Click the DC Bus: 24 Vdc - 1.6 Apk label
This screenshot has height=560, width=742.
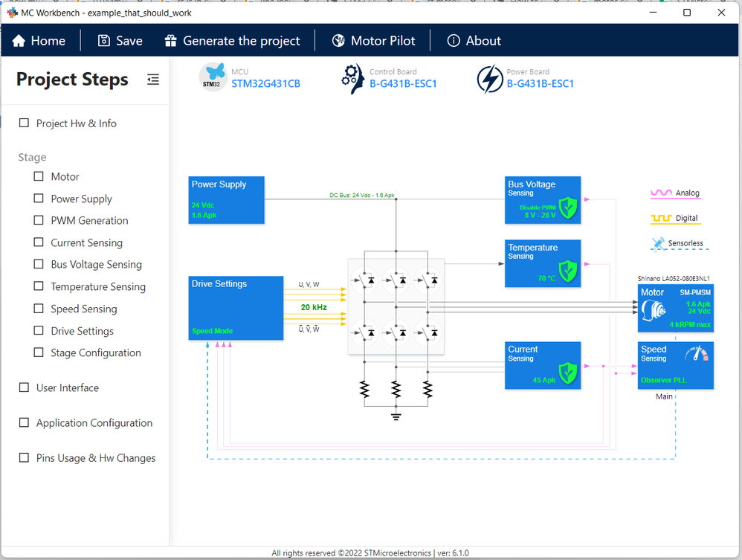[361, 195]
